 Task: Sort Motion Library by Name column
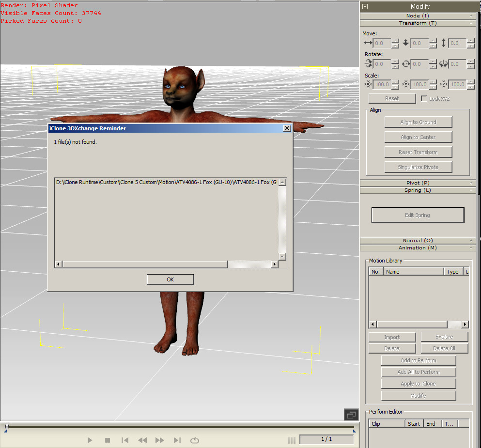point(413,272)
